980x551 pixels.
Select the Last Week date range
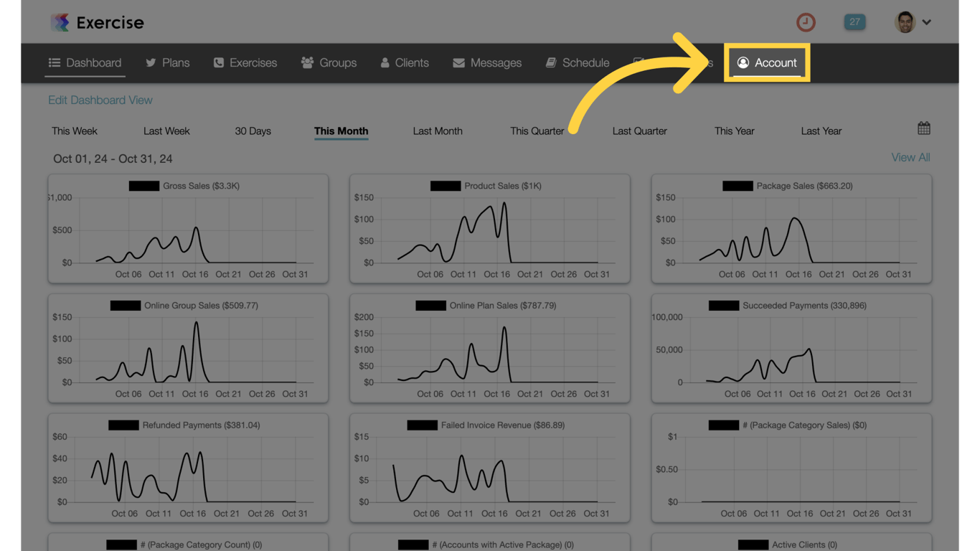(x=166, y=131)
